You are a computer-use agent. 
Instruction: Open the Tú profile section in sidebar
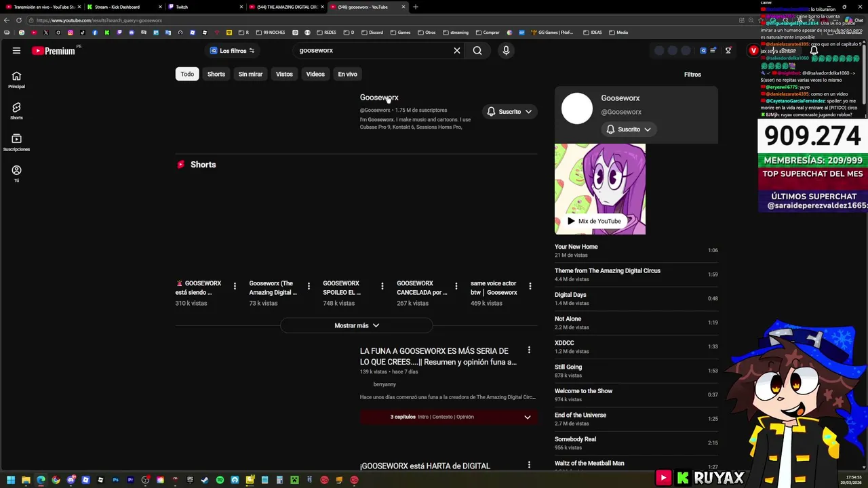[16, 174]
